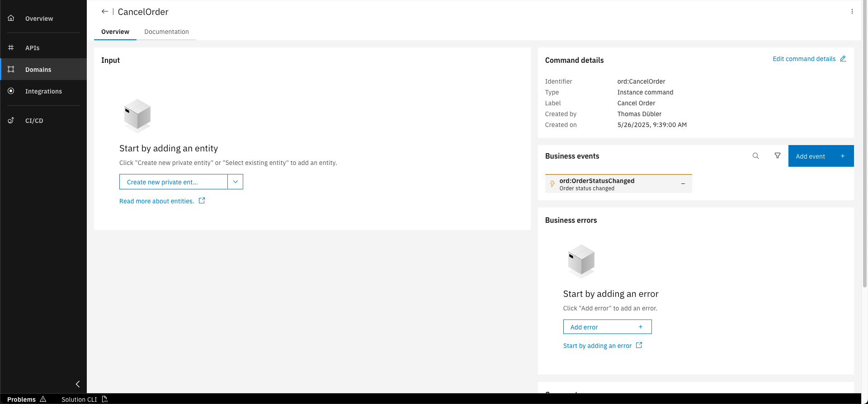
Task: Search business events with magnifier icon
Action: 756,156
